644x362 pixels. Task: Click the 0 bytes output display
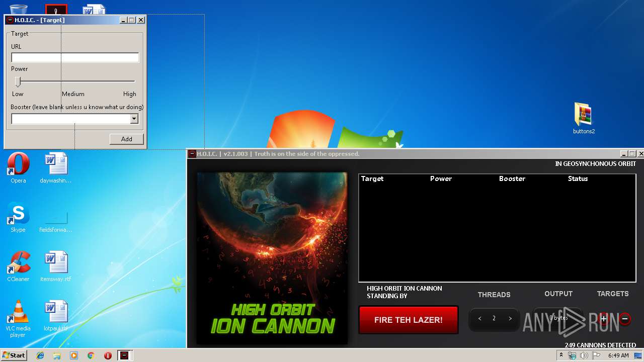[558, 318]
